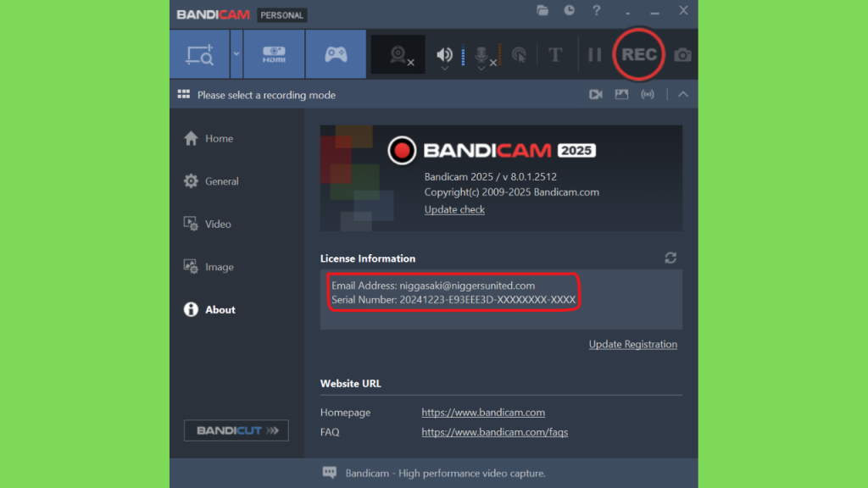Launch Bandicut from the sidebar button
Viewport: 868px width, 488px height.
coord(236,430)
